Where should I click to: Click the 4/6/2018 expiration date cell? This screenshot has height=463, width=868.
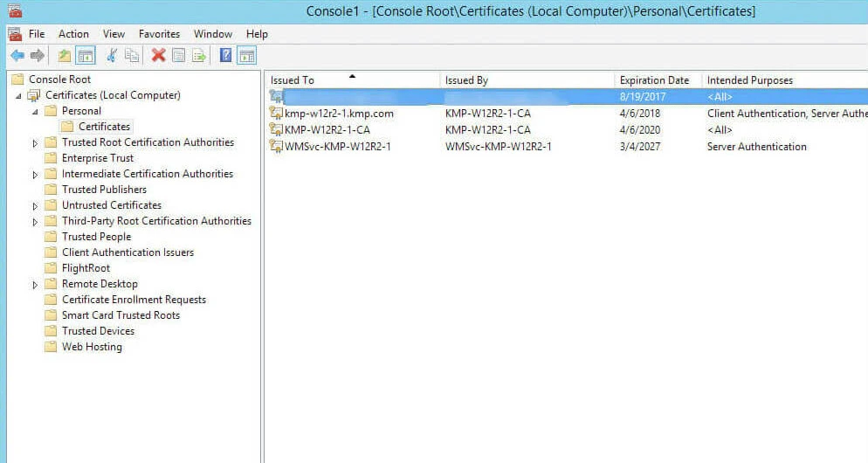click(640, 114)
